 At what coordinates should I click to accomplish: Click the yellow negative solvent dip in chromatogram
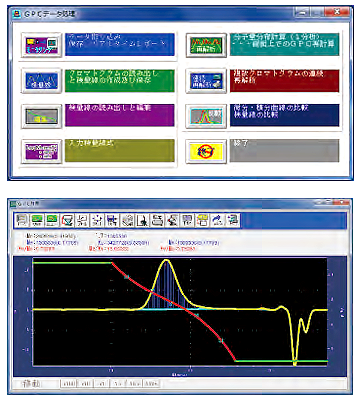[x=294, y=363]
